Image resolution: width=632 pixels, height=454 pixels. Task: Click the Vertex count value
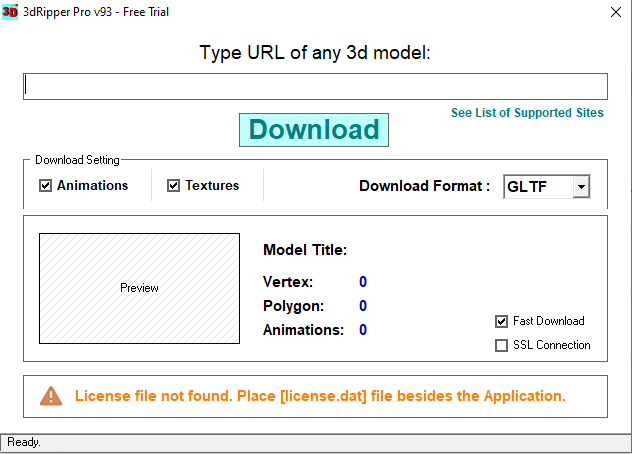click(363, 282)
